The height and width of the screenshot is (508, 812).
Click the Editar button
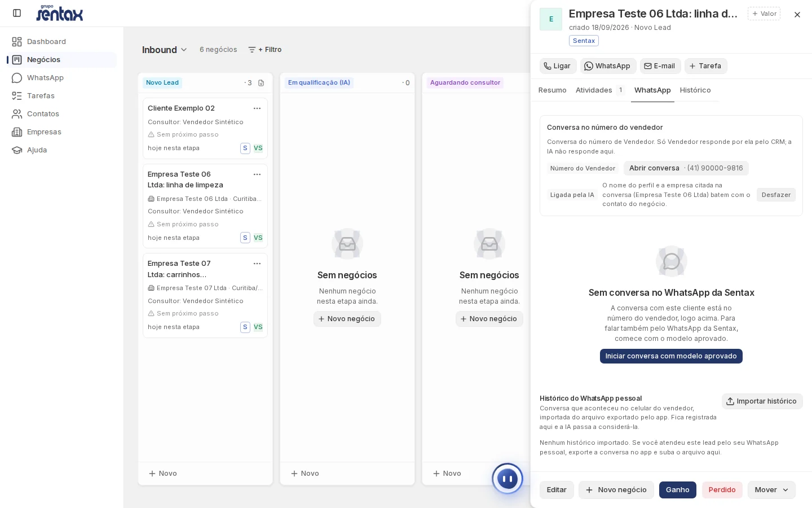(557, 490)
